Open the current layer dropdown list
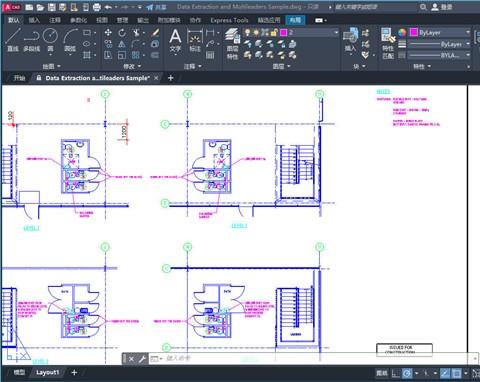Viewport: 480px width, 382px height. [x=309, y=32]
